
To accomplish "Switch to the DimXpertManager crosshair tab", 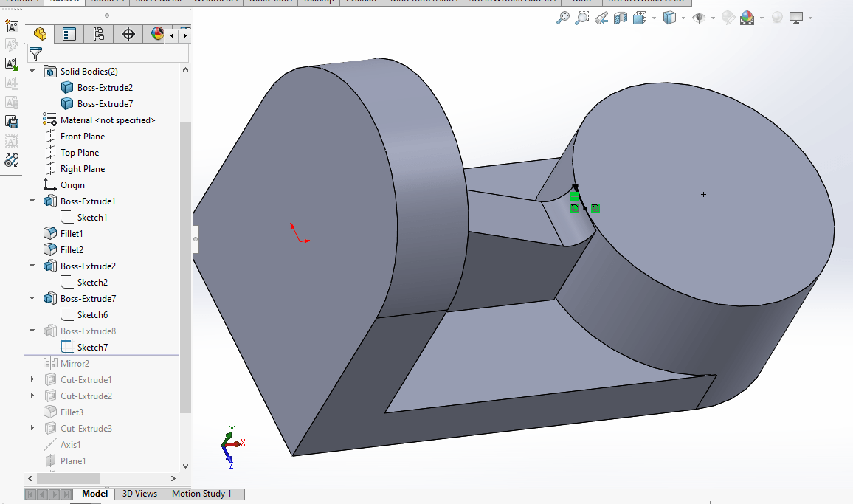I will pos(128,34).
